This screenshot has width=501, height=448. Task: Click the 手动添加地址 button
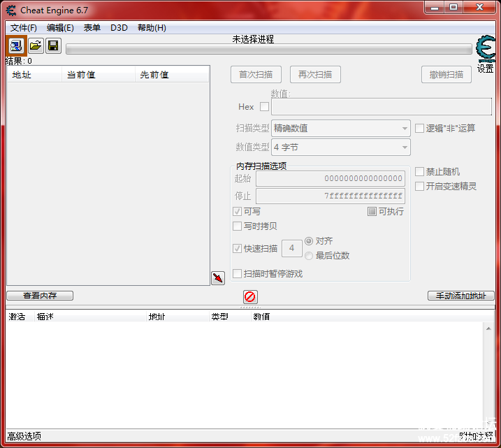(460, 296)
